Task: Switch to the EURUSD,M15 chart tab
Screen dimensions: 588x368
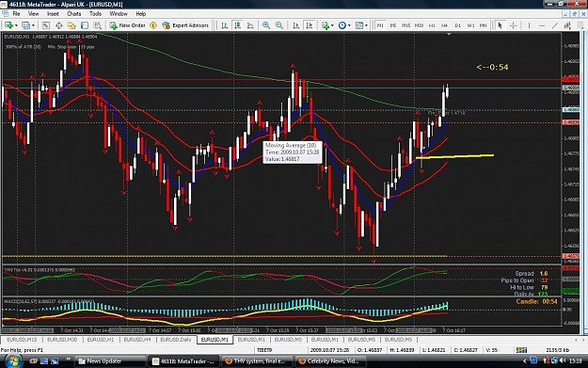Action: click(23, 340)
